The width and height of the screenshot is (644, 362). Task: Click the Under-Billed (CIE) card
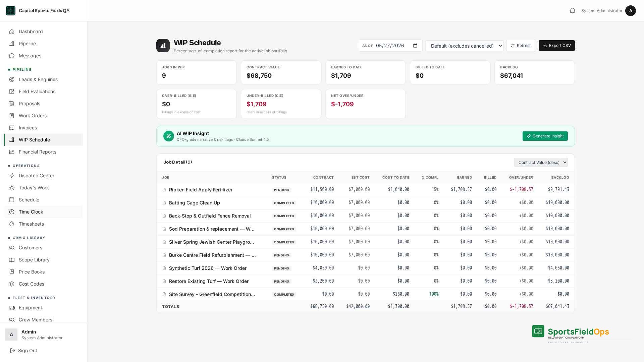pyautogui.click(x=281, y=104)
